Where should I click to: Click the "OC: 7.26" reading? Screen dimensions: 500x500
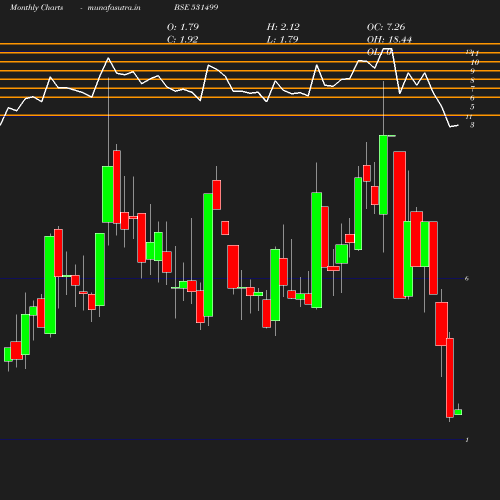[x=386, y=27]
